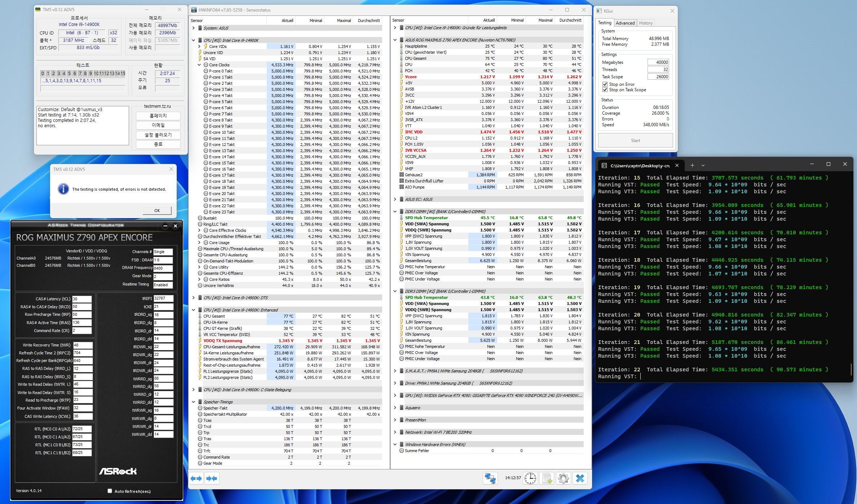Click the expand columns left-right arrows icon
Screen dimensions: 857x504
click(196, 478)
